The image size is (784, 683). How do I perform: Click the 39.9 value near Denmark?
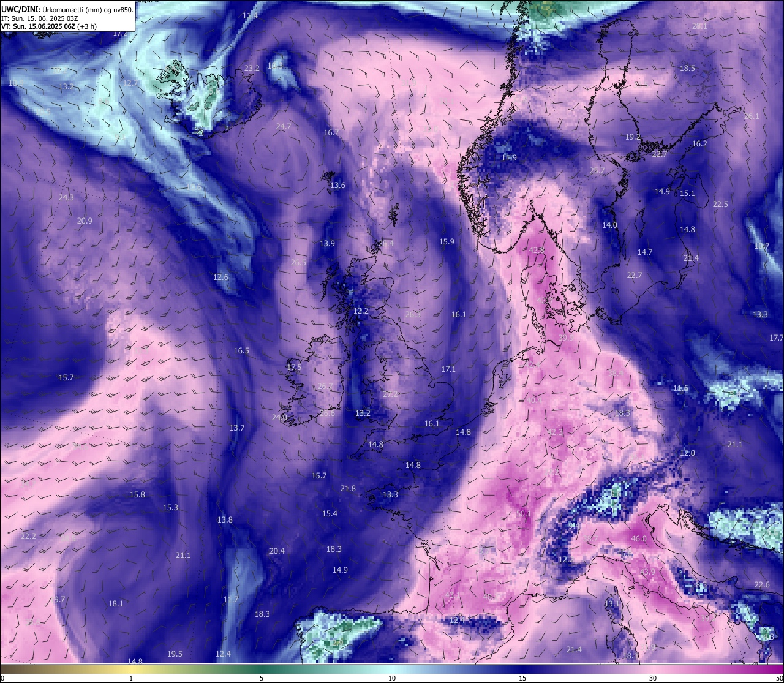(567, 338)
